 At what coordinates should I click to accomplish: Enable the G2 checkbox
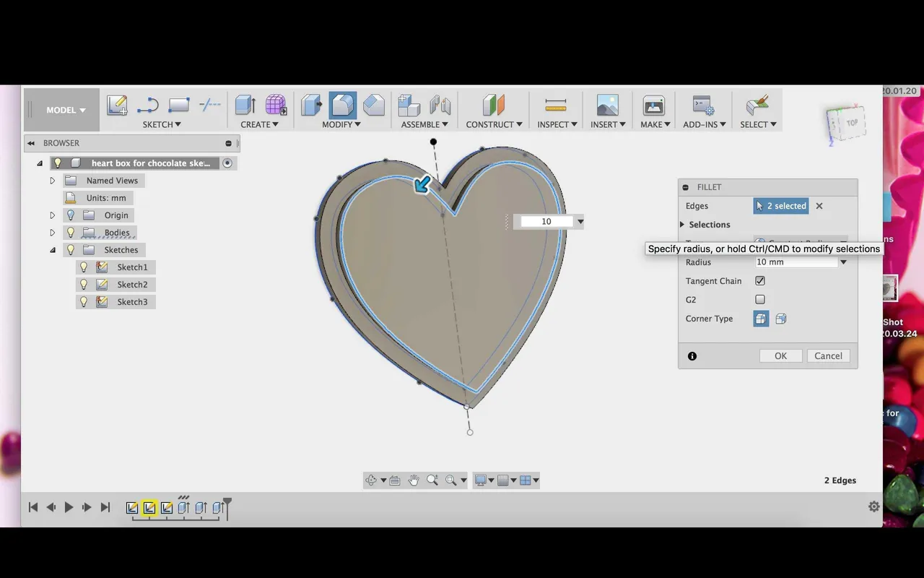point(760,300)
